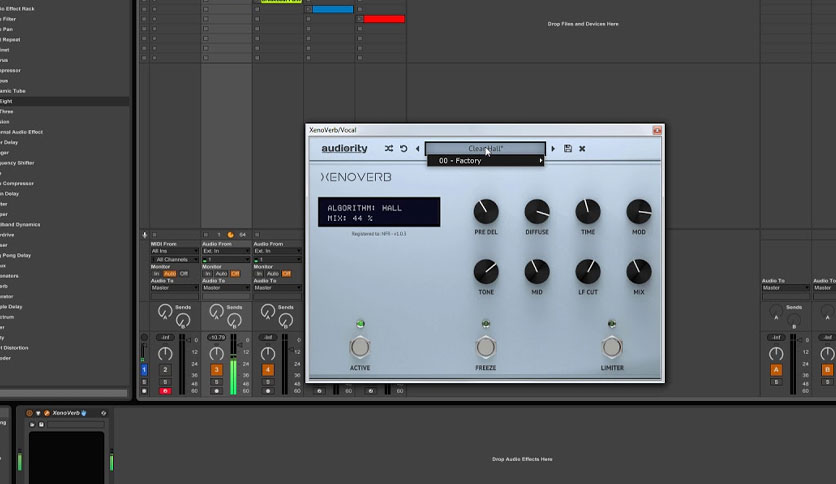Open return track Audio To Master dropdown
Viewport: 836px width, 484px height.
click(786, 288)
